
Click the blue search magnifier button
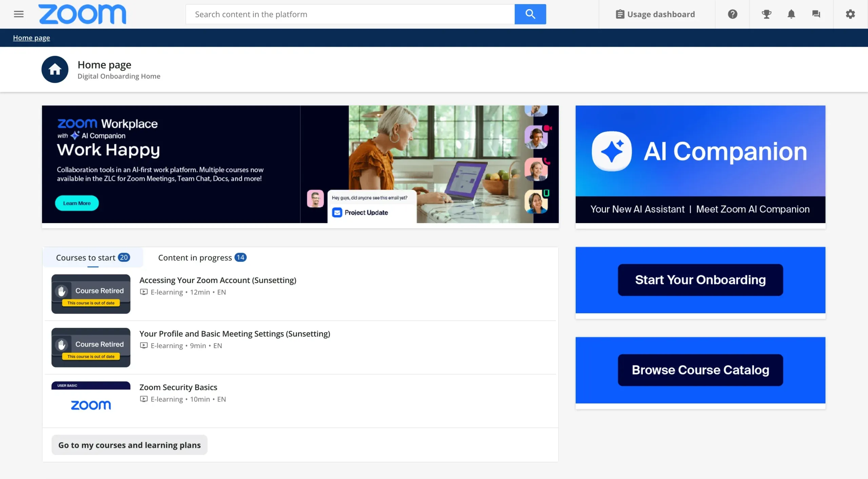[530, 14]
